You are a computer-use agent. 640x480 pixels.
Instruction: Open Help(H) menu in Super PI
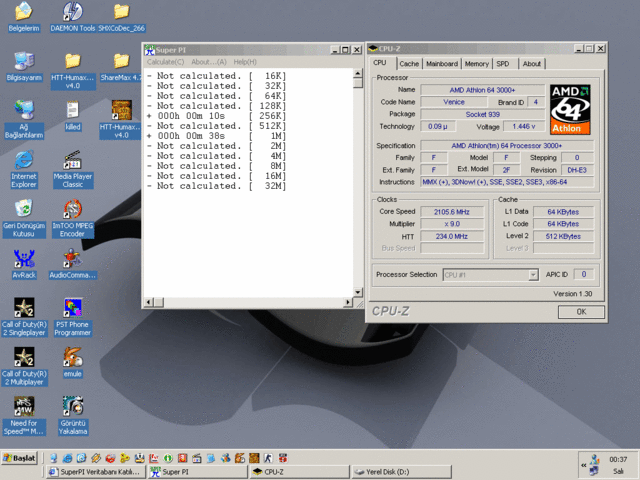[x=245, y=62]
